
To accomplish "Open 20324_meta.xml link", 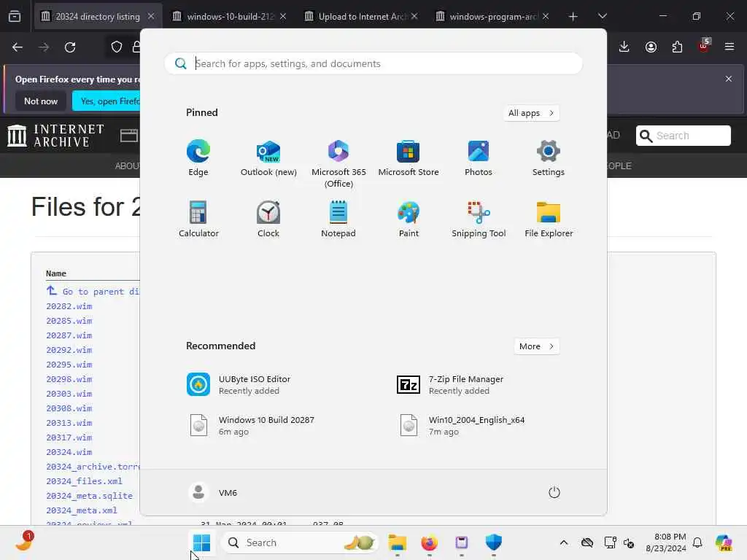I will click(x=82, y=510).
